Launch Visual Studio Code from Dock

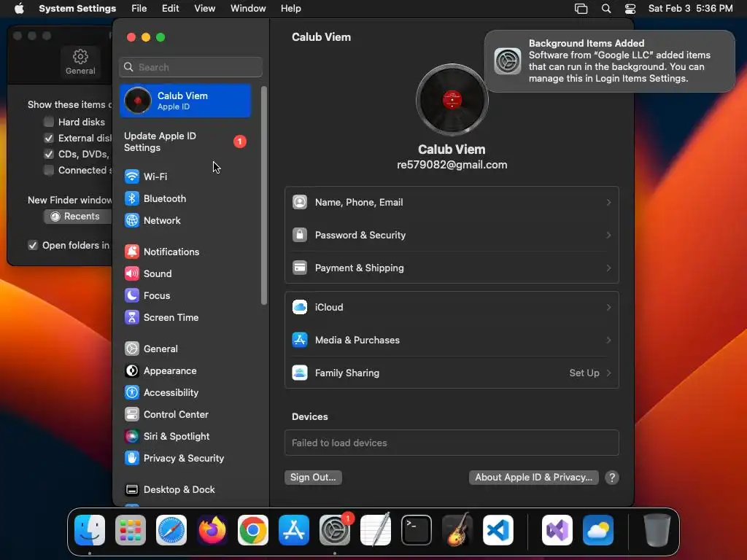(x=498, y=530)
